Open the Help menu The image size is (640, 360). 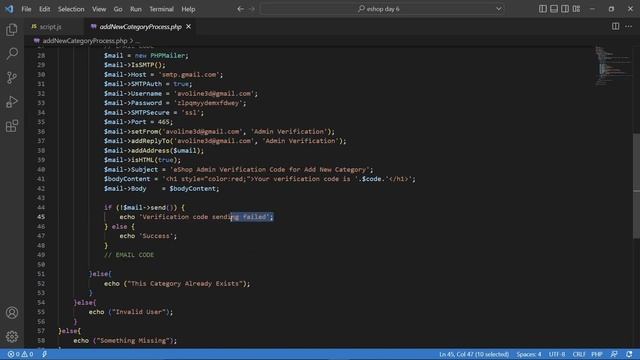(x=188, y=9)
